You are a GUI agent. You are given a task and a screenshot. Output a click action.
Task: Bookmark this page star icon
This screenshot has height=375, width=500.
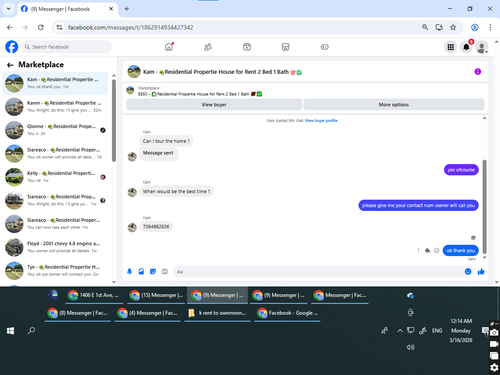click(x=453, y=27)
